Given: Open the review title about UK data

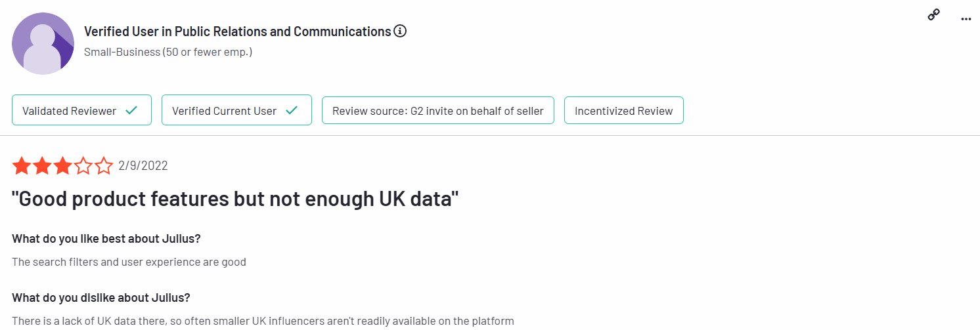Looking at the screenshot, I should tap(235, 199).
